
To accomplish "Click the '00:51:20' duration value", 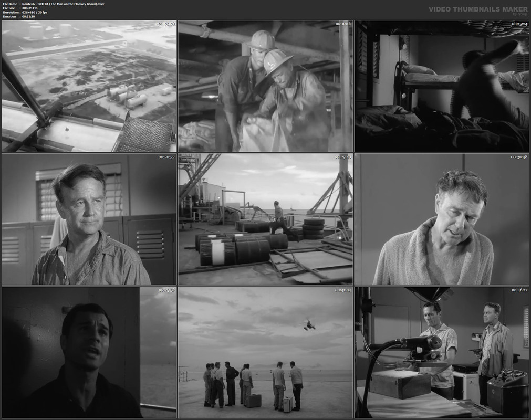I will [28, 16].
